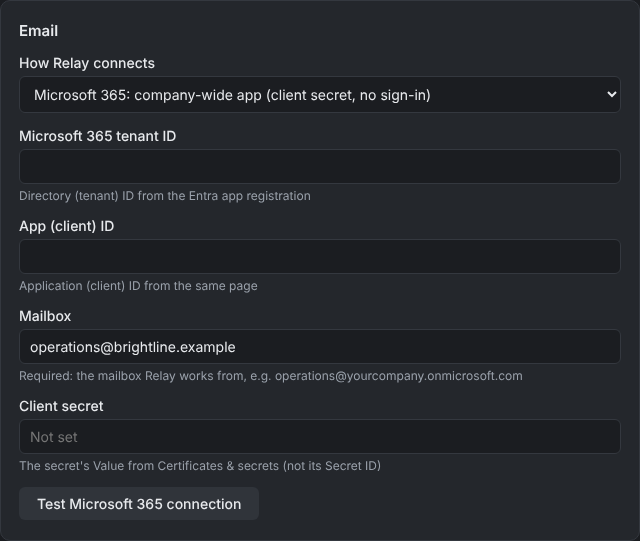Screen dimensions: 640x541
Task: Click the Microsoft 365 tenant ID field
Action: (320, 166)
